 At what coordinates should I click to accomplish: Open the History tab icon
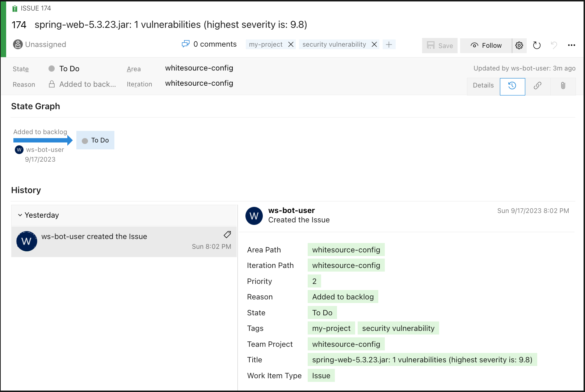[x=512, y=86]
